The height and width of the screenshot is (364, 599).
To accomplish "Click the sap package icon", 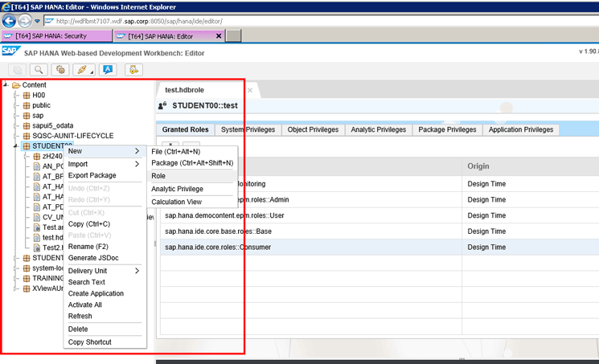I will pos(27,116).
